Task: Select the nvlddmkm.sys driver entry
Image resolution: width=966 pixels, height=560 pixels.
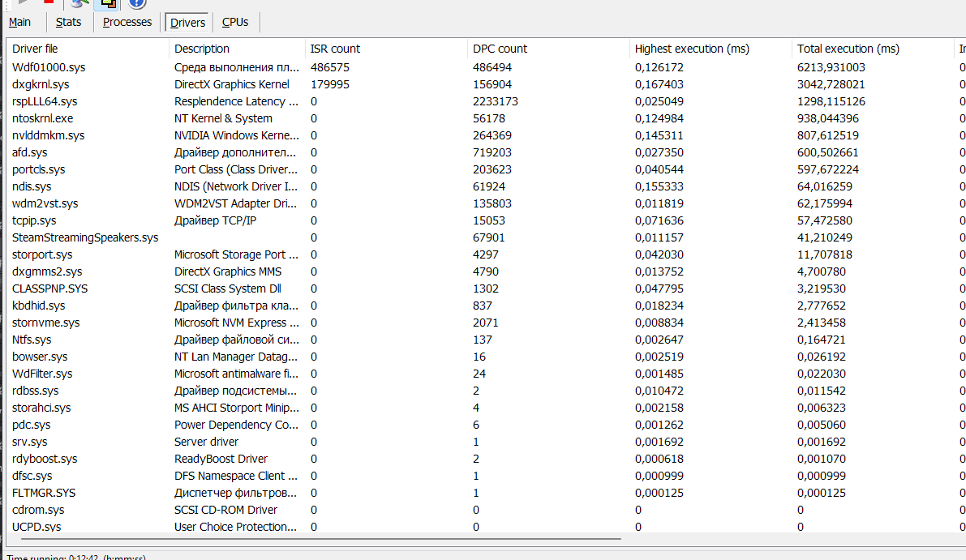Action: coord(48,135)
